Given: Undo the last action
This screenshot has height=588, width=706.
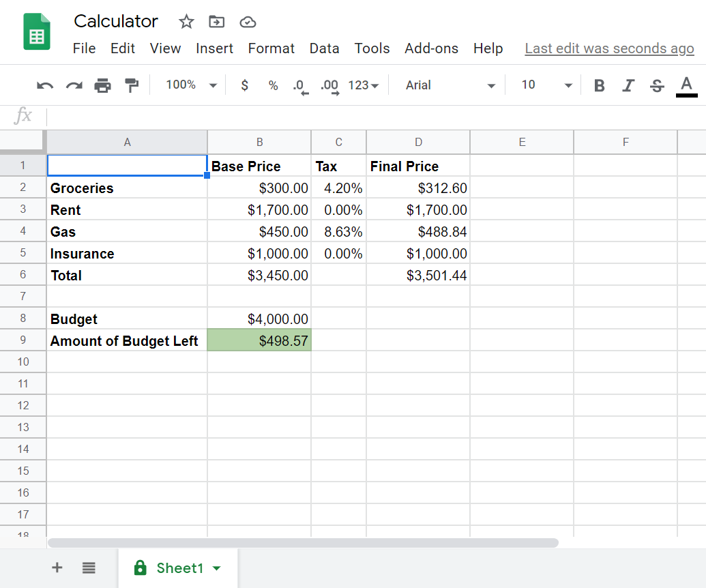Looking at the screenshot, I should pos(44,85).
